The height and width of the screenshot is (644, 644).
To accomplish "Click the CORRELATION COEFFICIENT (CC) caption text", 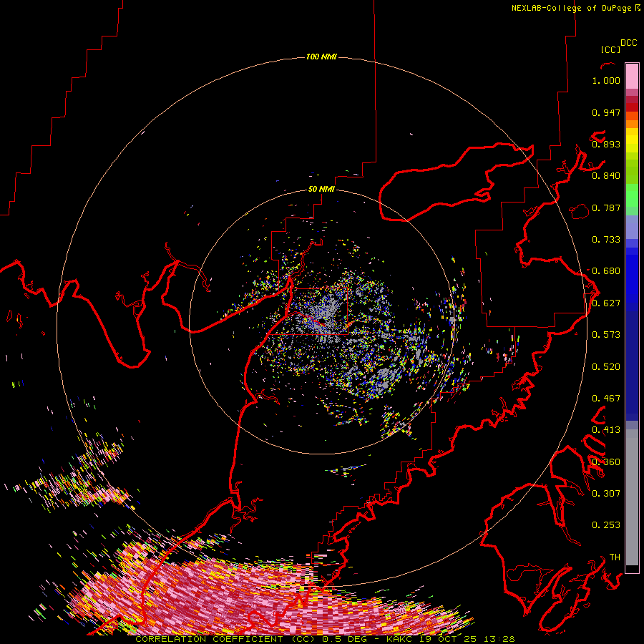I will (x=225, y=639).
